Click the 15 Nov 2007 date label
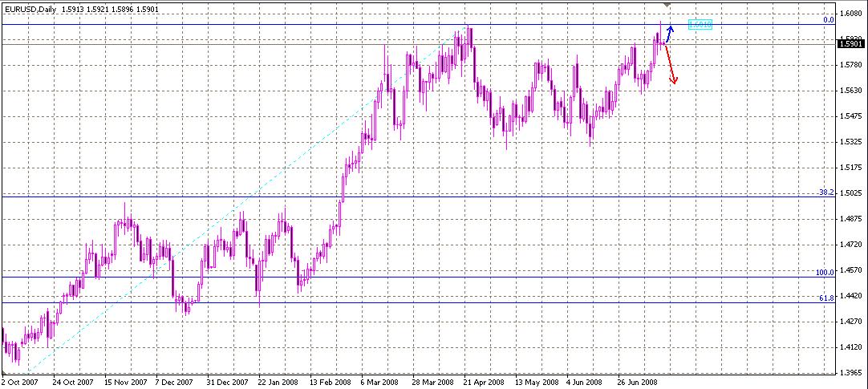 click(x=124, y=383)
